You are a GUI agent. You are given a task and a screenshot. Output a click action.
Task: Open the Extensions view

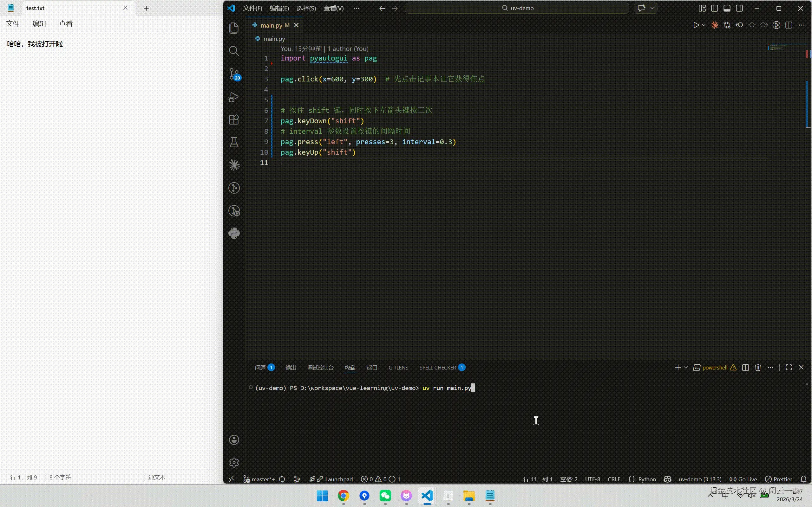[x=234, y=120]
